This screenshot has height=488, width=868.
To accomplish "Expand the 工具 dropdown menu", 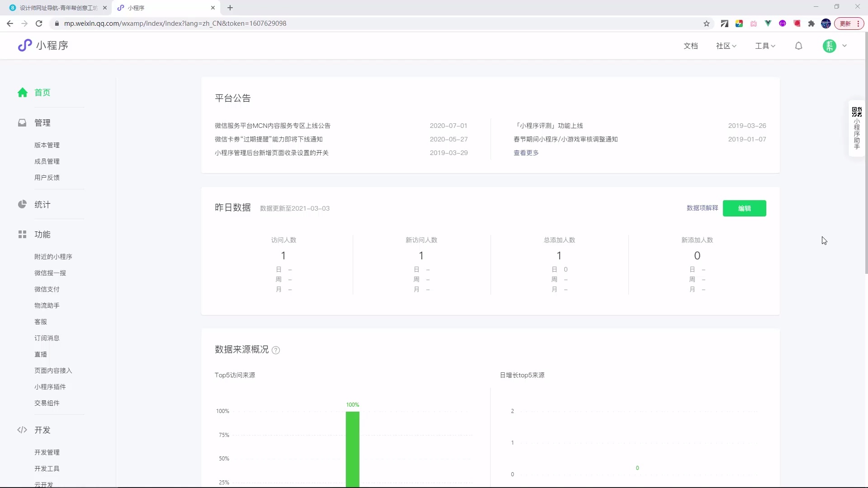I will pyautogui.click(x=765, y=46).
